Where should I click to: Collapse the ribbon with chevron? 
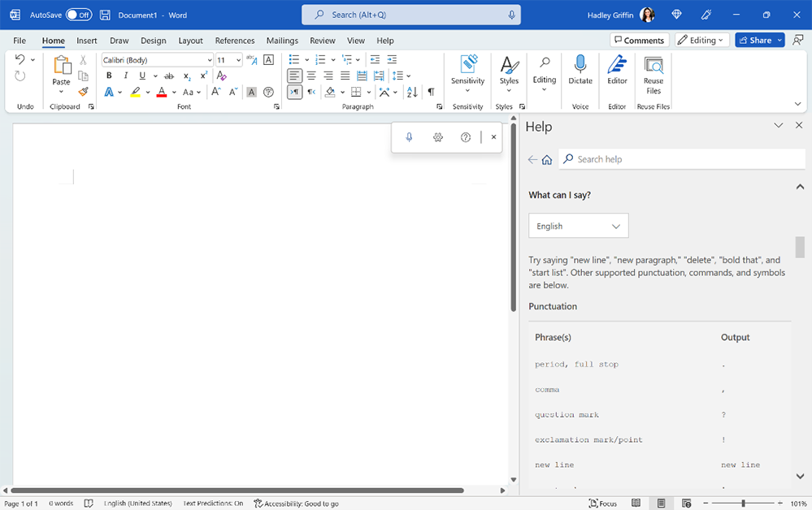pyautogui.click(x=798, y=104)
